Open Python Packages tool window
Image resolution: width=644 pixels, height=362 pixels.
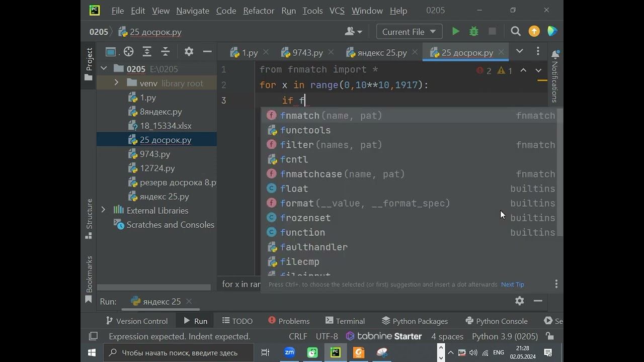point(415,321)
